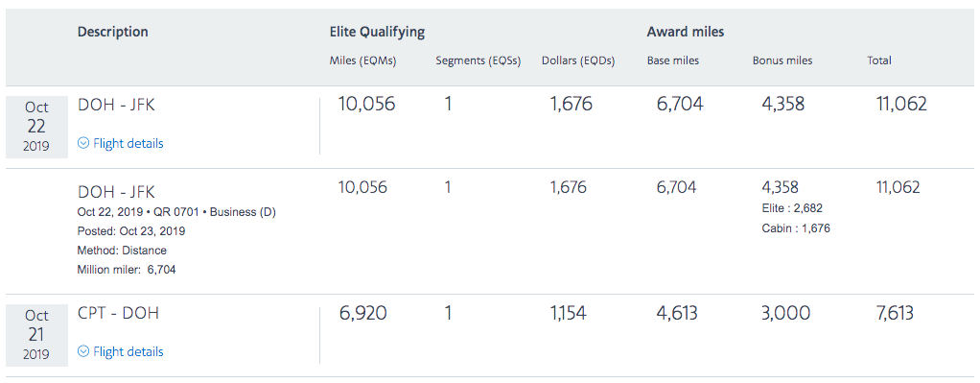Click the Award miles header
The height and width of the screenshot is (383, 980).
pyautogui.click(x=686, y=32)
